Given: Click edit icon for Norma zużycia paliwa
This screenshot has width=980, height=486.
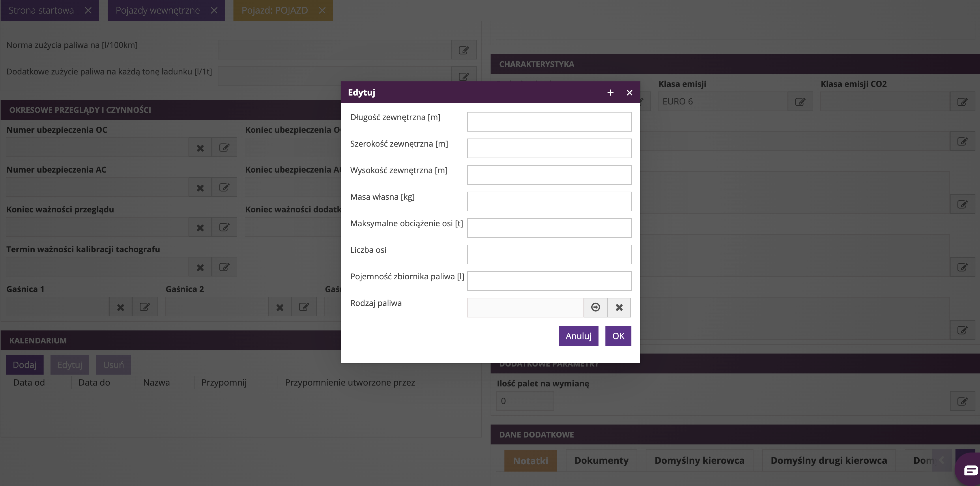Looking at the screenshot, I should coord(463,50).
